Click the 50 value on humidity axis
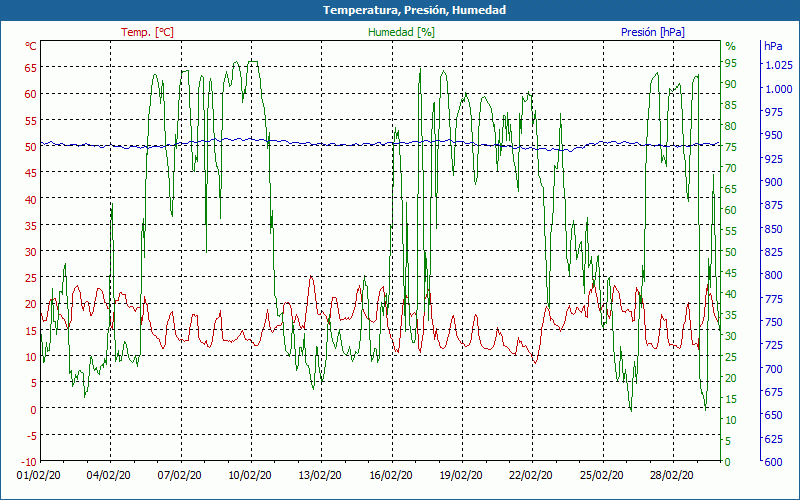The width and height of the screenshot is (800, 500). (x=731, y=252)
